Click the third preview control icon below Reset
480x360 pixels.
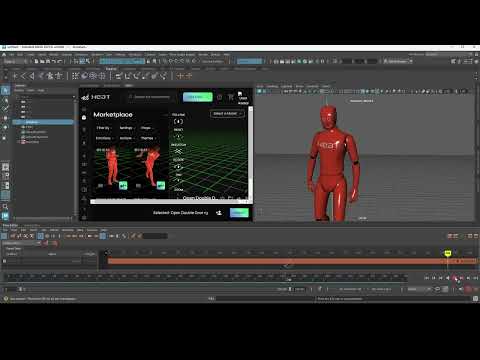coord(178,151)
